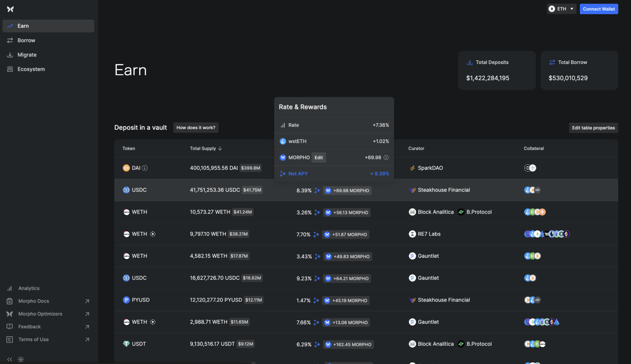The height and width of the screenshot is (364, 631).
Task: Click the How does it work? button
Action: [x=196, y=128]
